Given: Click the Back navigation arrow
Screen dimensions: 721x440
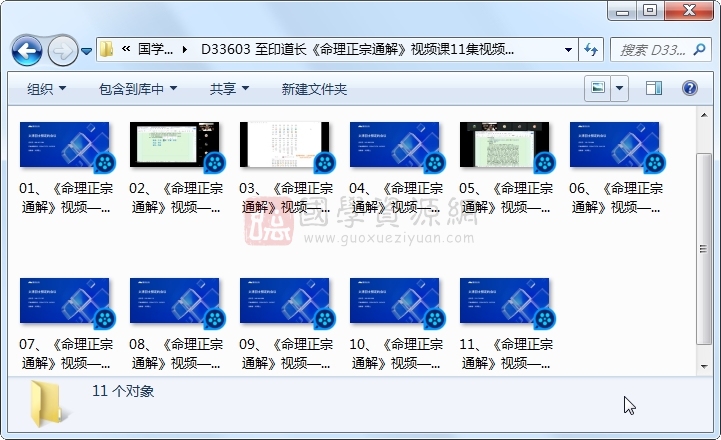Looking at the screenshot, I should 27,50.
